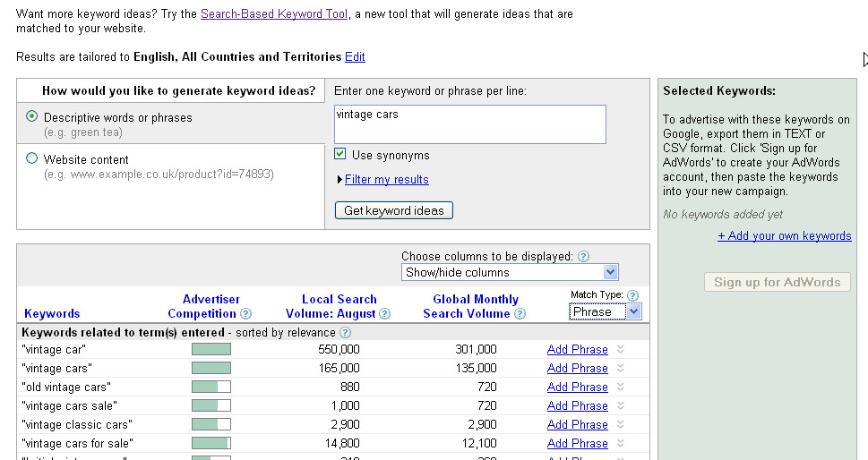The image size is (868, 460).
Task: Click help icon beside Local Search Volume: August
Action: tap(385, 314)
